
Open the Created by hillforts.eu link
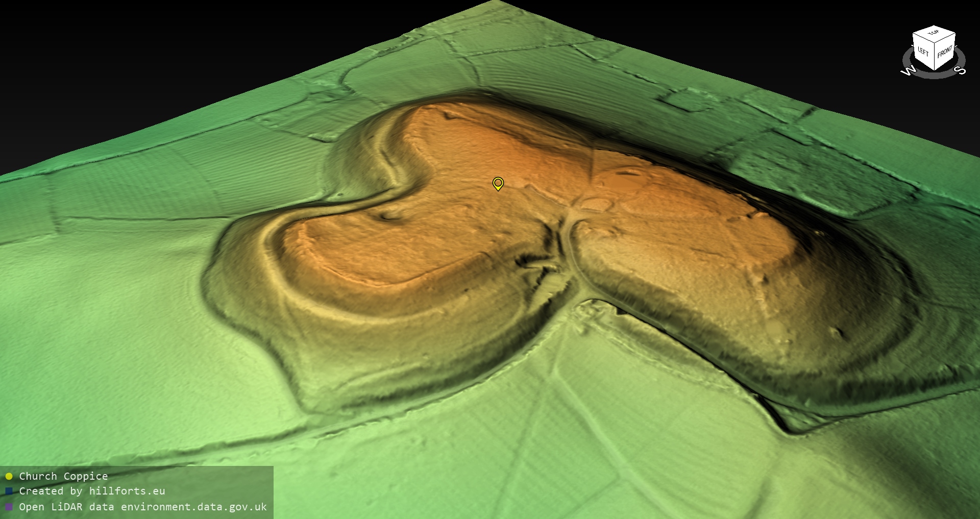pos(92,491)
